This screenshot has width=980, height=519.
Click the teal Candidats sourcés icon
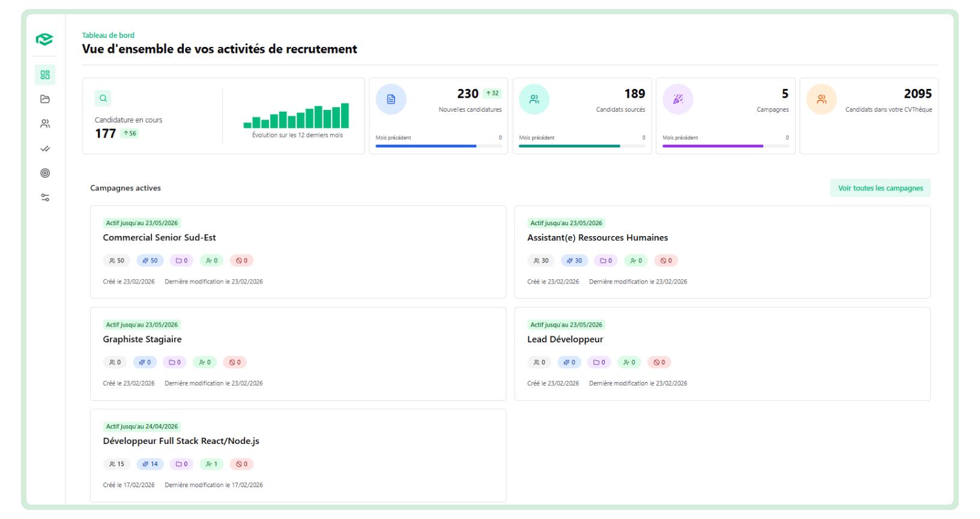coord(534,99)
